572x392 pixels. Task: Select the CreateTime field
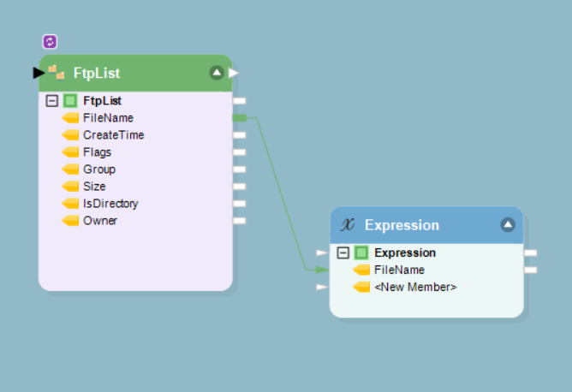coord(113,134)
